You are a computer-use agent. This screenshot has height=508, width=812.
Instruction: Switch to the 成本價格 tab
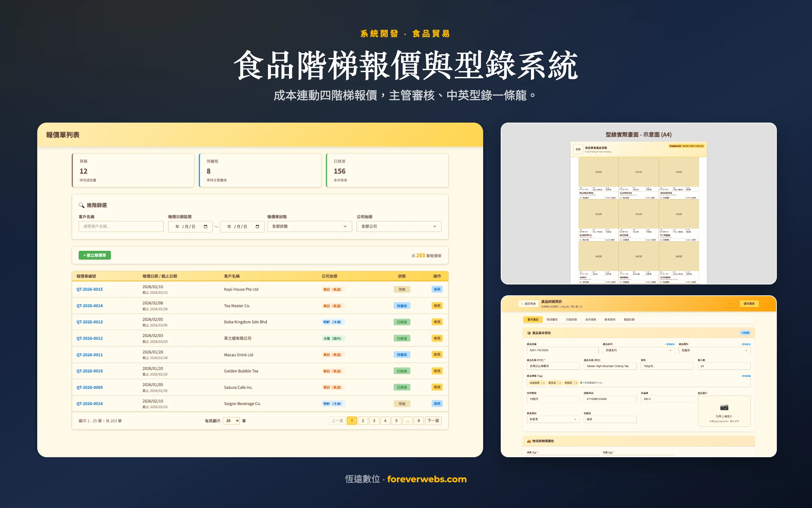[591, 319]
